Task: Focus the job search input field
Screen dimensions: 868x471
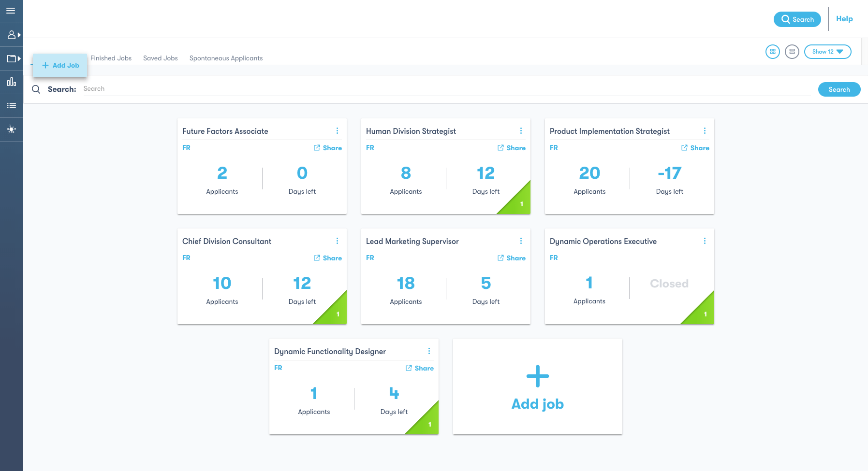Action: pyautogui.click(x=447, y=89)
